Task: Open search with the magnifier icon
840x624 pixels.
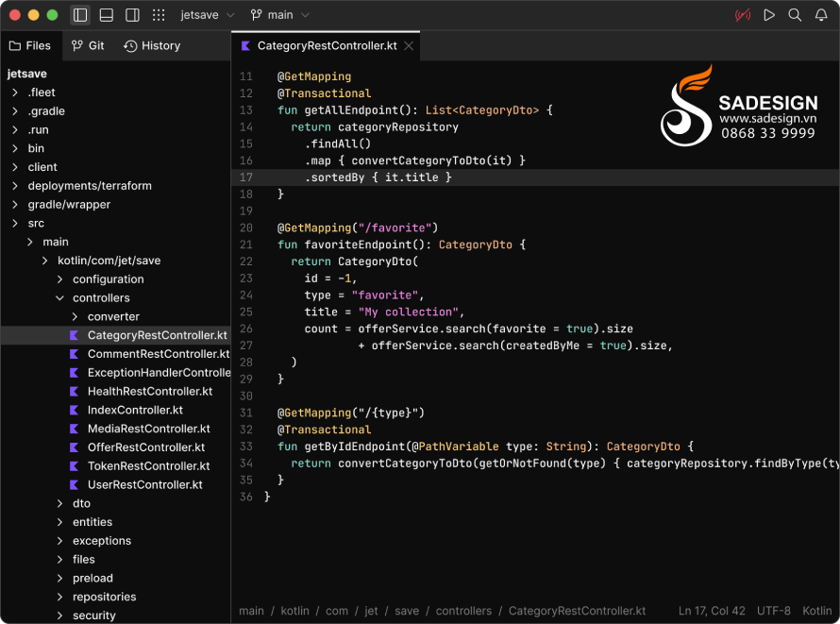Action: pyautogui.click(x=795, y=15)
